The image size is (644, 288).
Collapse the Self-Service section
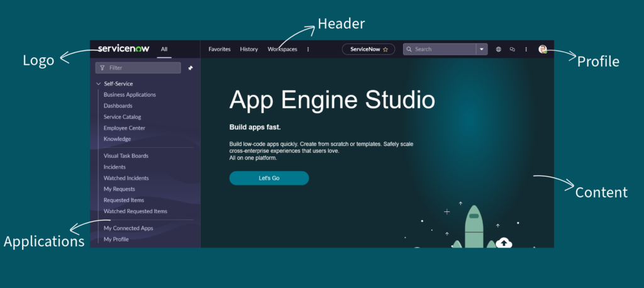(x=98, y=84)
